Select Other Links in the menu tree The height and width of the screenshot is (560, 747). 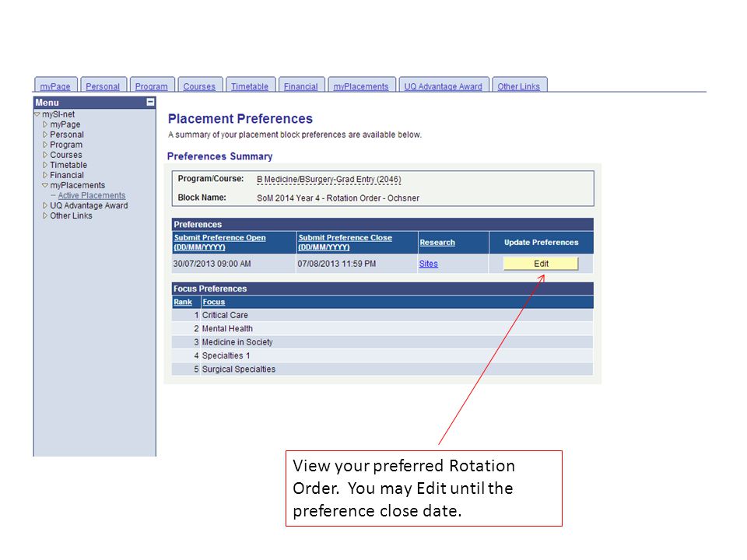click(71, 215)
